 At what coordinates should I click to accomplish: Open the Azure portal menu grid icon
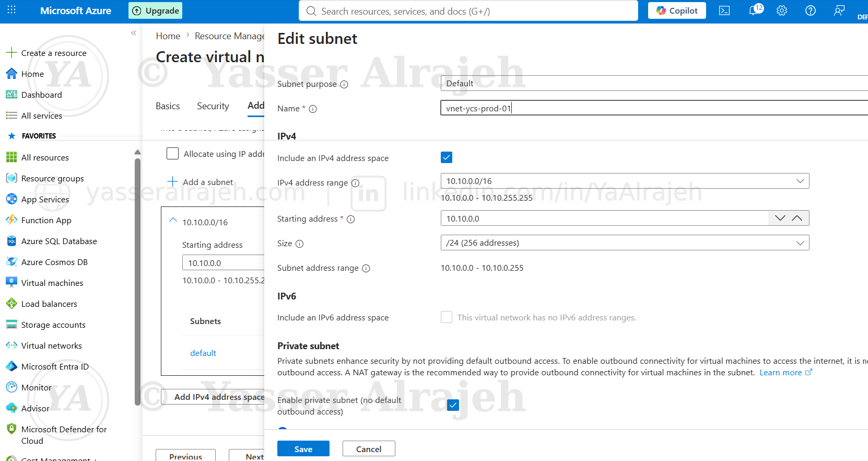click(x=11, y=10)
